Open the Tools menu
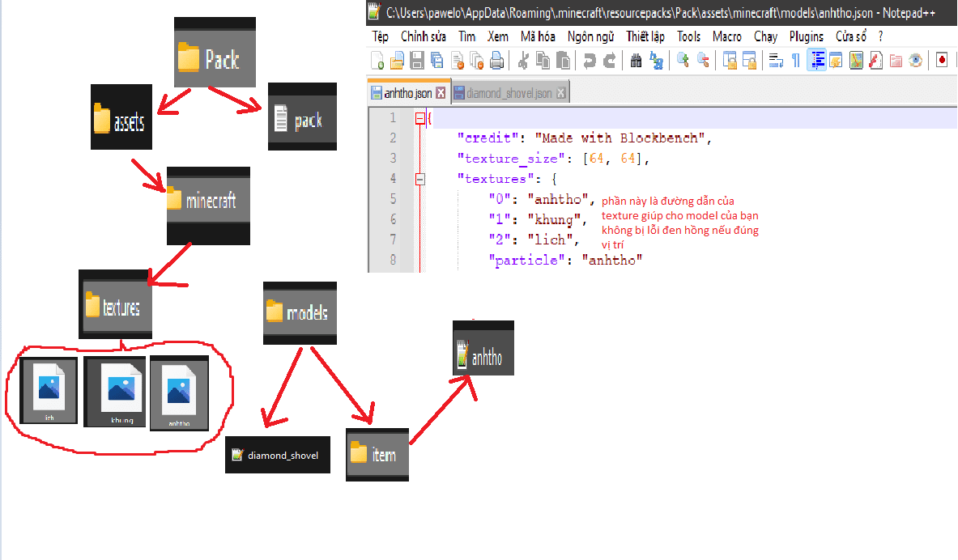Image resolution: width=958 pixels, height=560 pixels. point(688,36)
